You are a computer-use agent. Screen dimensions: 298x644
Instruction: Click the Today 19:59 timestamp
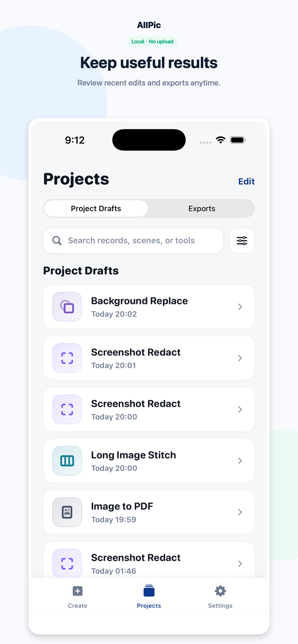pos(114,519)
